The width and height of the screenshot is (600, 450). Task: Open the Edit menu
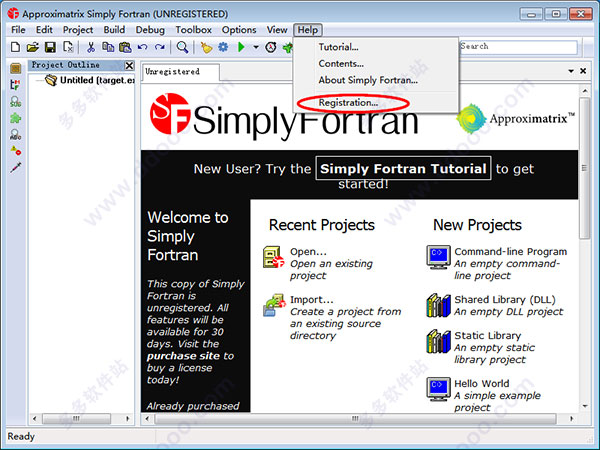tap(44, 30)
